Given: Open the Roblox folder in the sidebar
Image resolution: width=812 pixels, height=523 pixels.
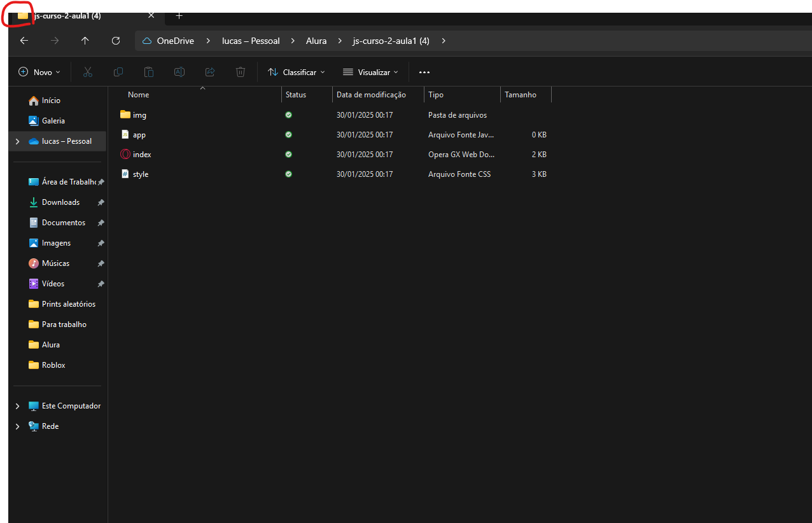Looking at the screenshot, I should (48, 365).
